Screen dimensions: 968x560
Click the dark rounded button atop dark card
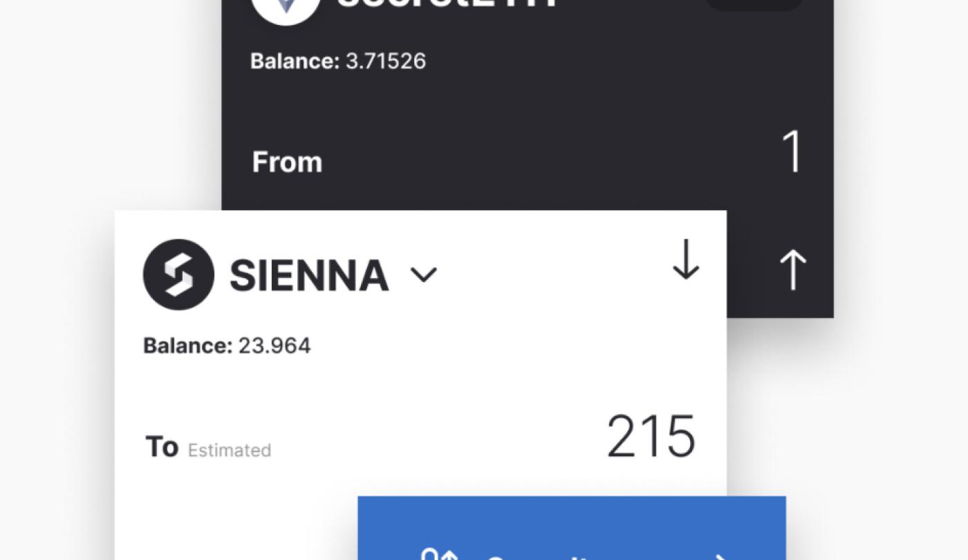[x=754, y=4]
